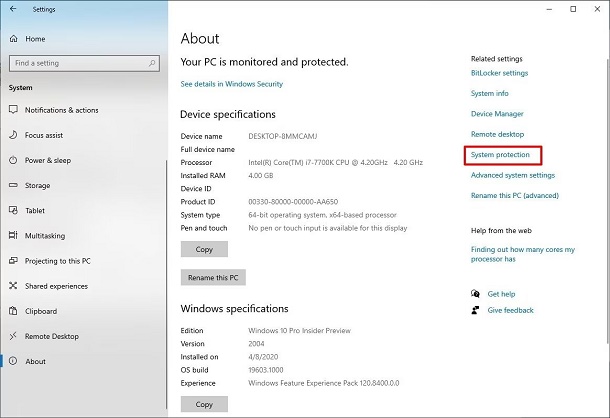Click the Installed on date 4/8/2020

click(263, 357)
